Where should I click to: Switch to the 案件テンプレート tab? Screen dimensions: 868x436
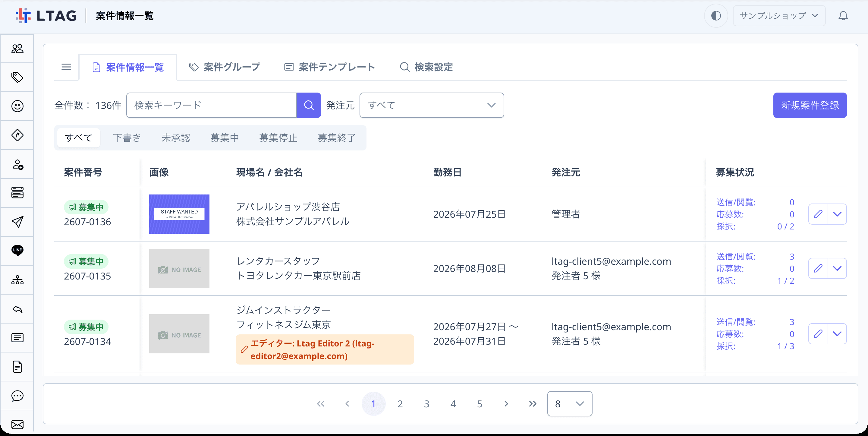tap(329, 67)
